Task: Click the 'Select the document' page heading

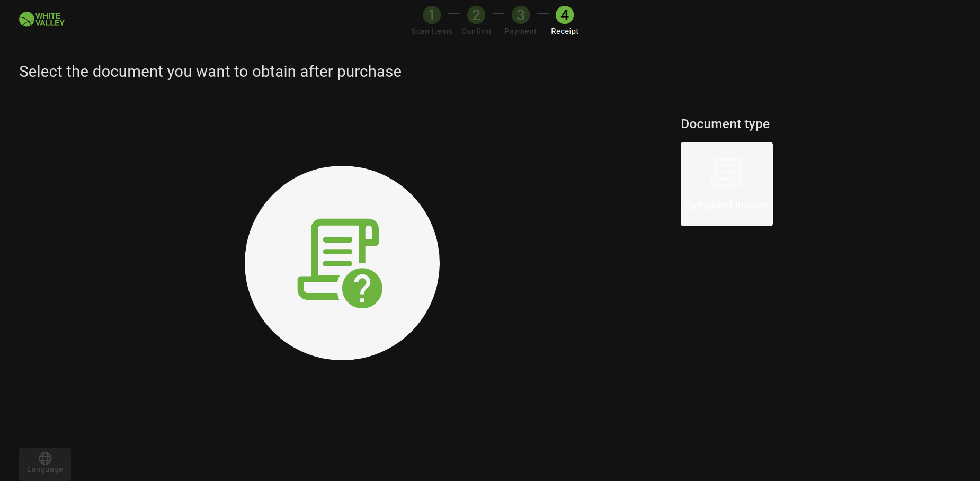Action: click(210, 72)
